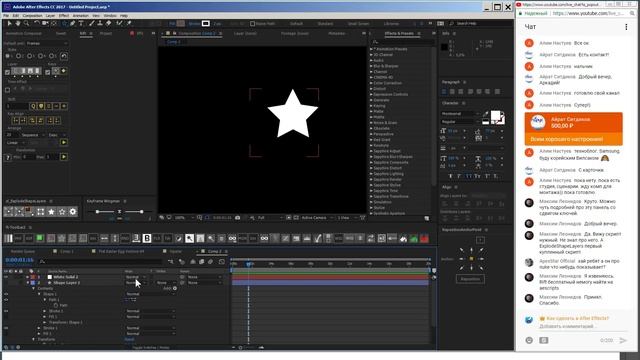Click the outlined star icon in ExplodeShapeLayers
640x360 pixels.
(62, 211)
